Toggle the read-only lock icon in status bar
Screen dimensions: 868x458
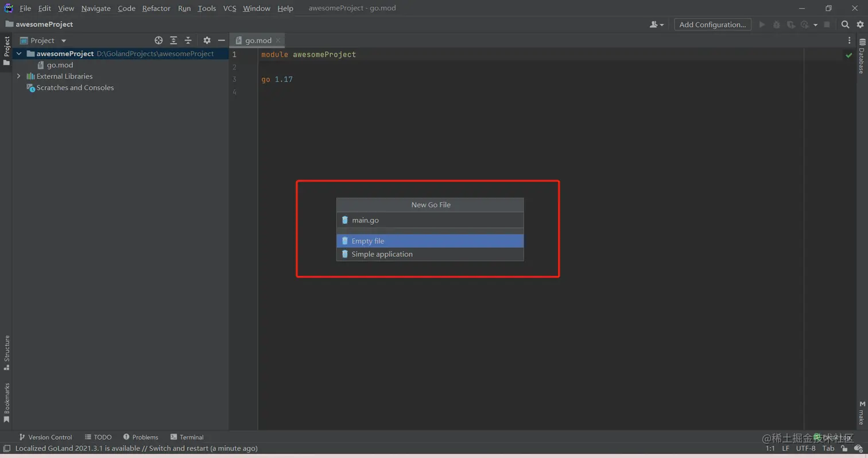[x=845, y=448]
